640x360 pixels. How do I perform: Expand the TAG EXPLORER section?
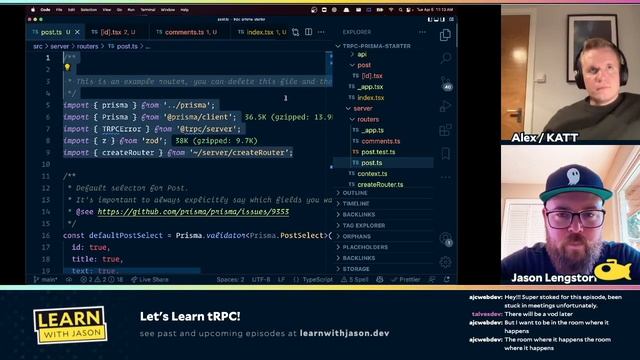[363, 225]
